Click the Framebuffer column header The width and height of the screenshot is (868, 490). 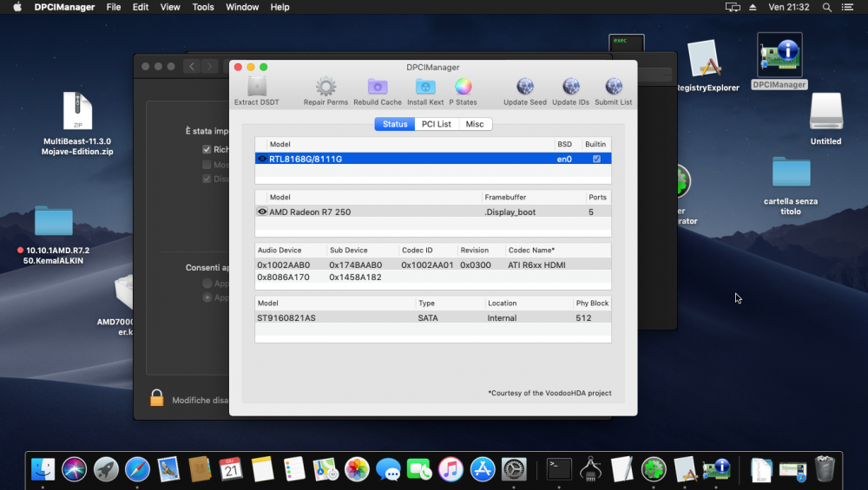point(534,197)
